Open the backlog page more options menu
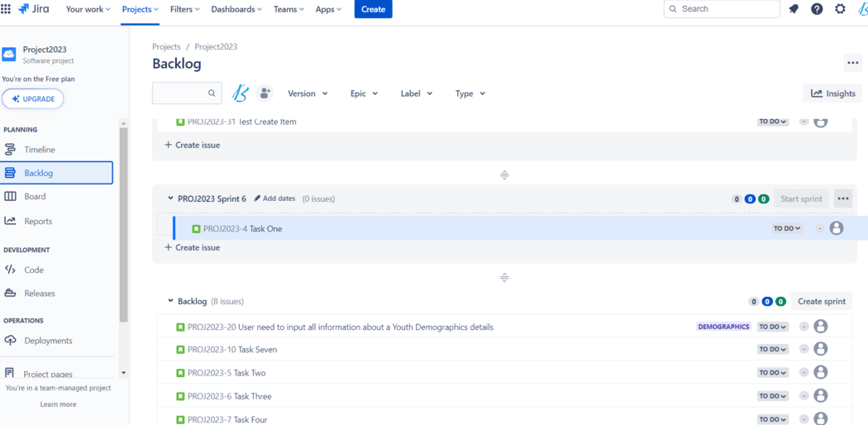Image resolution: width=868 pixels, height=425 pixels. [852, 63]
